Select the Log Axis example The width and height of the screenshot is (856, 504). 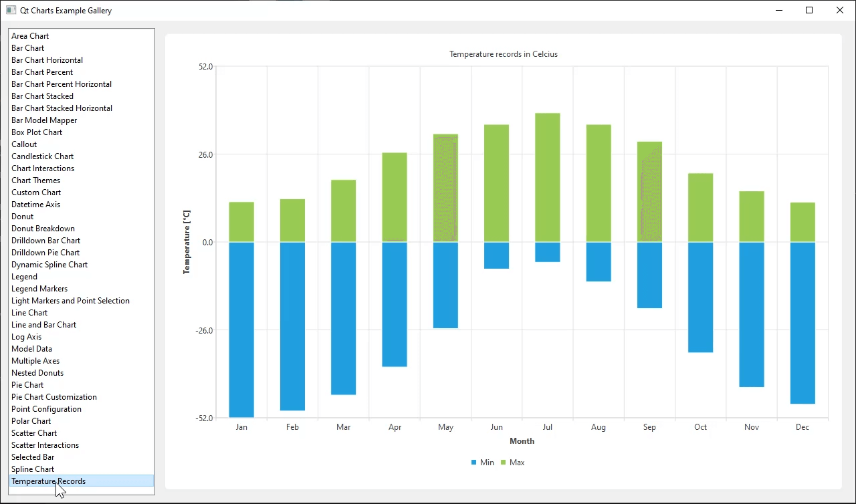point(26,336)
